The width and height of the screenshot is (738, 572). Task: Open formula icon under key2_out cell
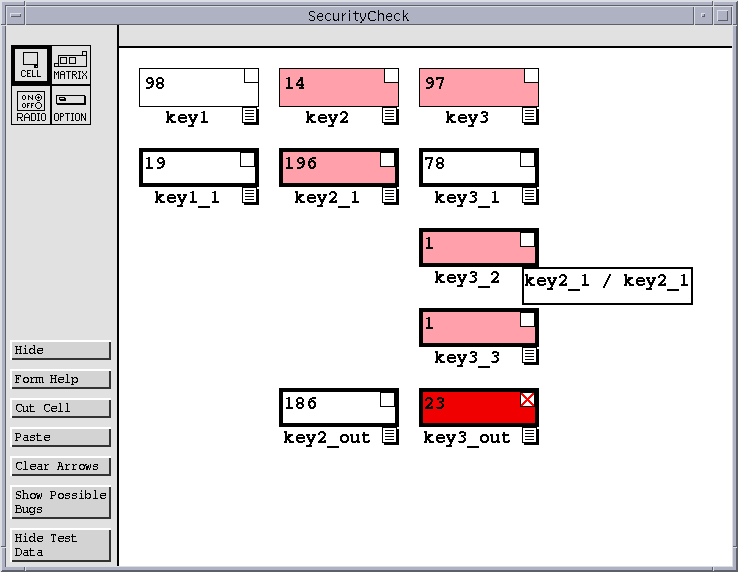390,436
